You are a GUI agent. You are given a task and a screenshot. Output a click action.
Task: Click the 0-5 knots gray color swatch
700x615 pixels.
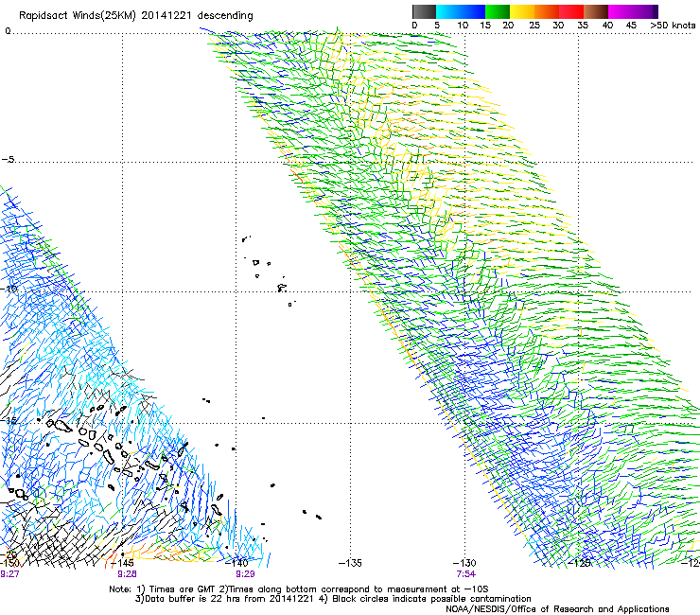coord(424,11)
